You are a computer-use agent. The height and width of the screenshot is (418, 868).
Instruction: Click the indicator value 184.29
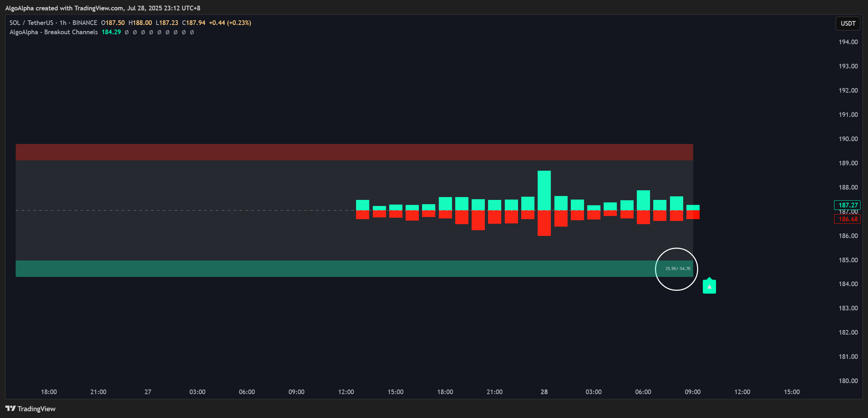(x=111, y=32)
